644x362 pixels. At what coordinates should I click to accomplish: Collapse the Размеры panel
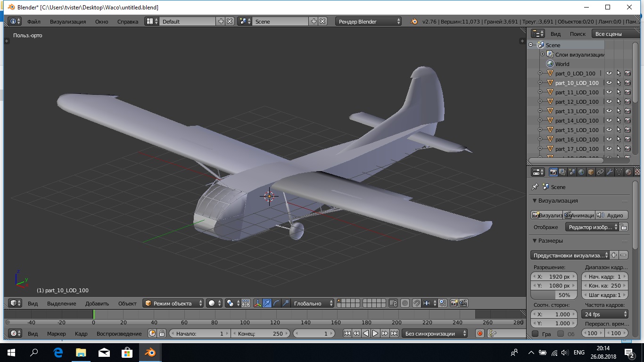(x=534, y=240)
